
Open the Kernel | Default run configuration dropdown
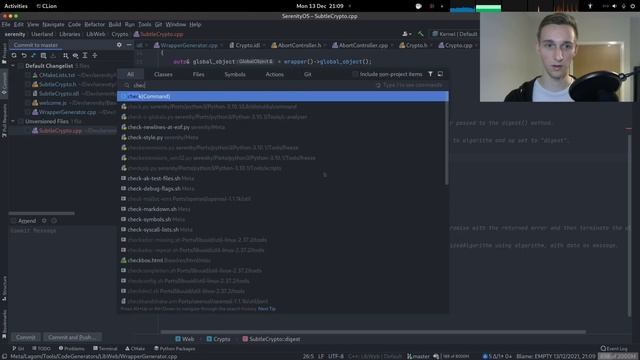coord(455,34)
